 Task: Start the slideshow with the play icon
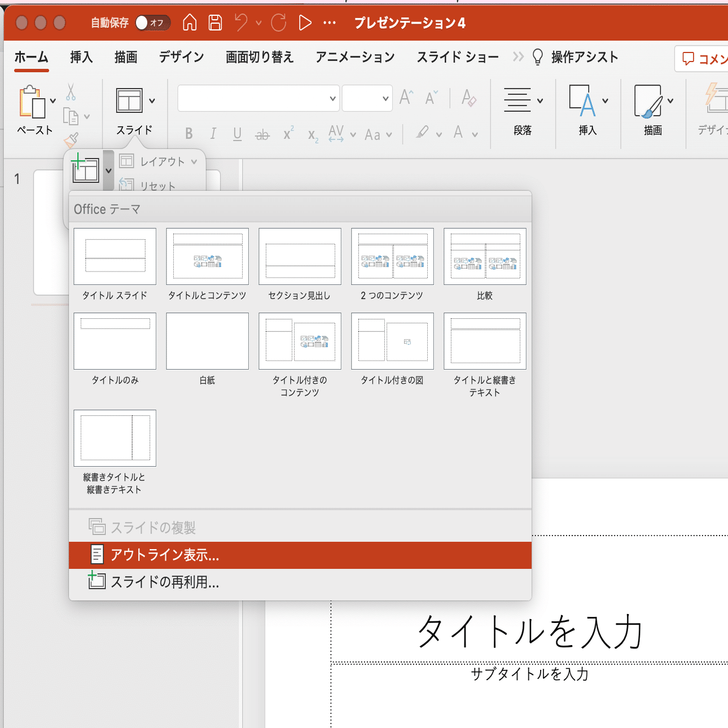click(304, 23)
